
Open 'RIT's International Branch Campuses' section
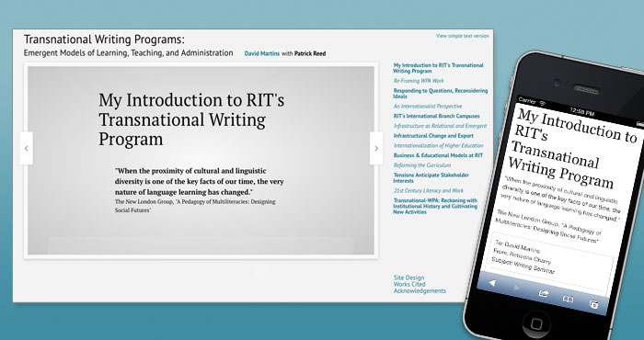point(437,116)
